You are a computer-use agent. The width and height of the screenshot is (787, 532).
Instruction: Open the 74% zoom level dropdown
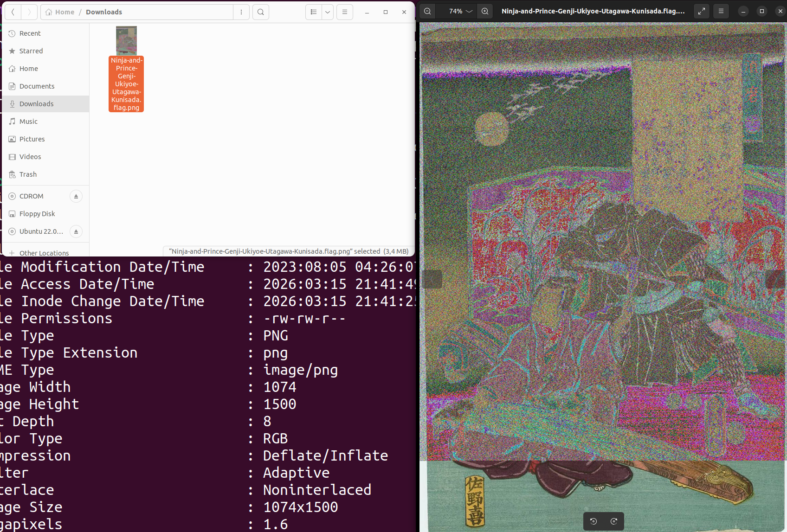pyautogui.click(x=461, y=11)
